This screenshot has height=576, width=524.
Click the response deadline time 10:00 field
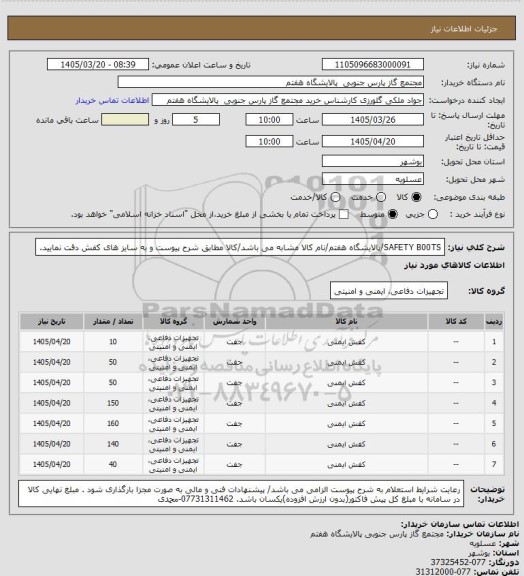pos(269,120)
